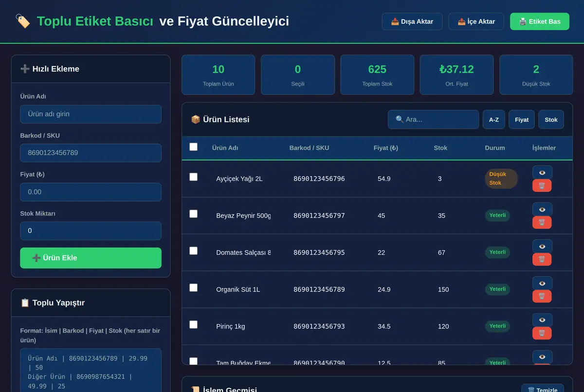Click the stock value 120

click(443, 326)
